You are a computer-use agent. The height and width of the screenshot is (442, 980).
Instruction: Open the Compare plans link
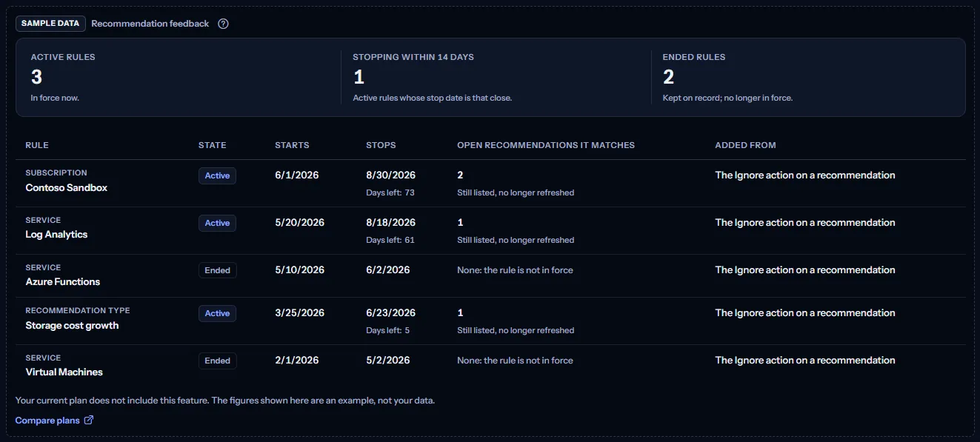(x=54, y=421)
